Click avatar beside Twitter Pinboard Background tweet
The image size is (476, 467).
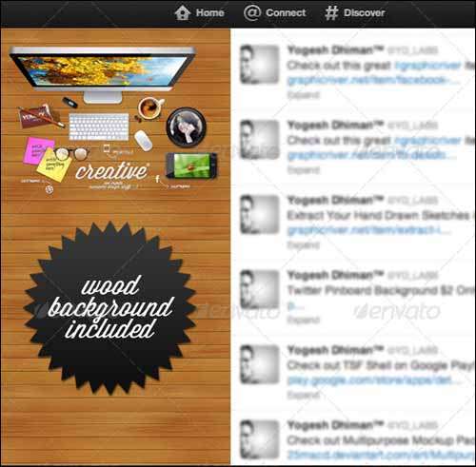coord(260,289)
